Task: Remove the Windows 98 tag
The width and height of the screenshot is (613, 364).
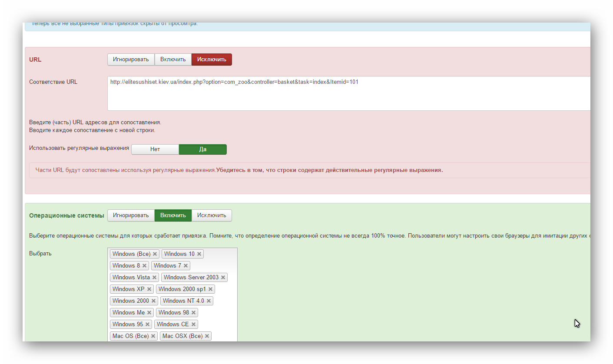Action: [x=193, y=313]
